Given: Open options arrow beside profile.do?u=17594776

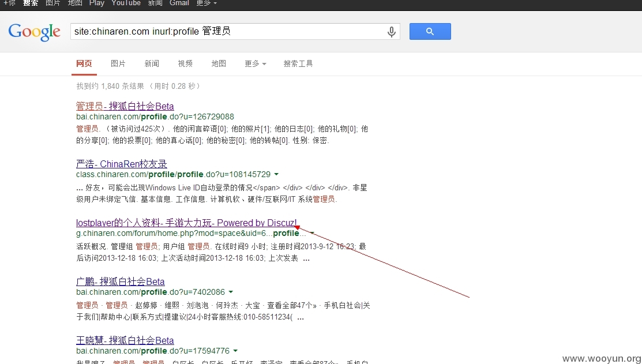Looking at the screenshot, I should [x=235, y=351].
